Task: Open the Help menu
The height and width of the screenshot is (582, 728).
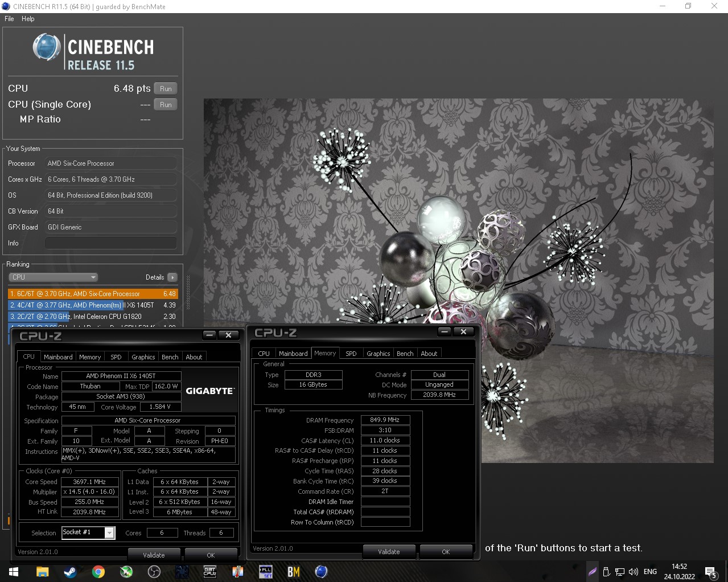Action: click(x=28, y=19)
